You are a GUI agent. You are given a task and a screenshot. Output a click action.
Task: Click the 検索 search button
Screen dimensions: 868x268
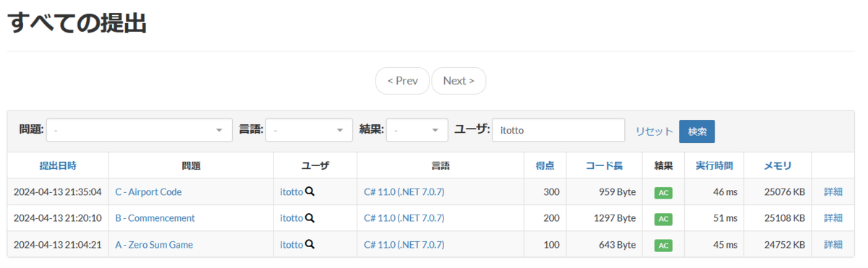tap(697, 131)
